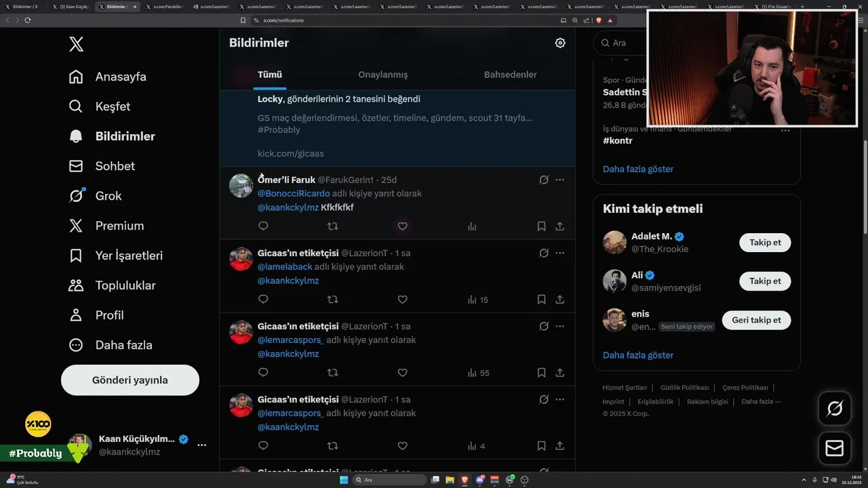Click the Ara search field

click(x=620, y=43)
